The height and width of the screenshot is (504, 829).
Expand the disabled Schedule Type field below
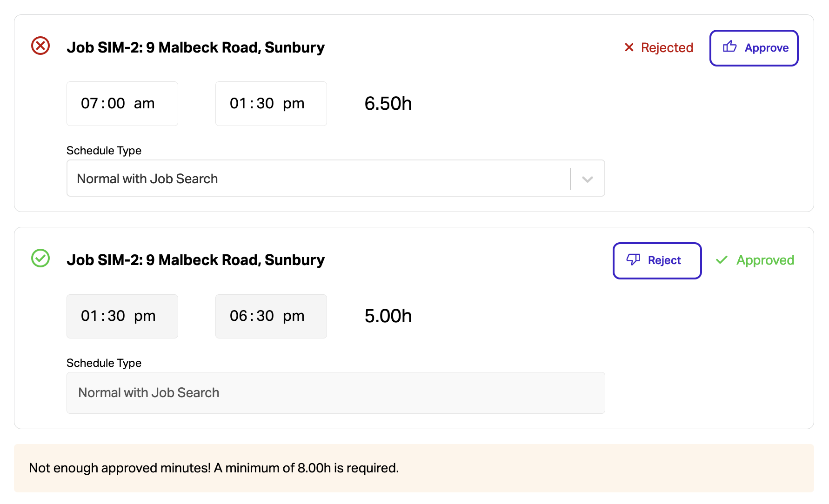point(336,393)
